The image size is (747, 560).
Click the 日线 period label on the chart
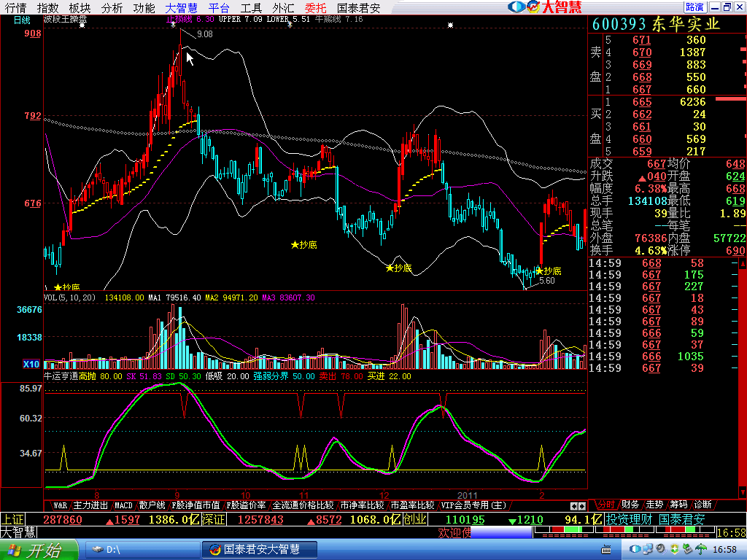point(21,20)
